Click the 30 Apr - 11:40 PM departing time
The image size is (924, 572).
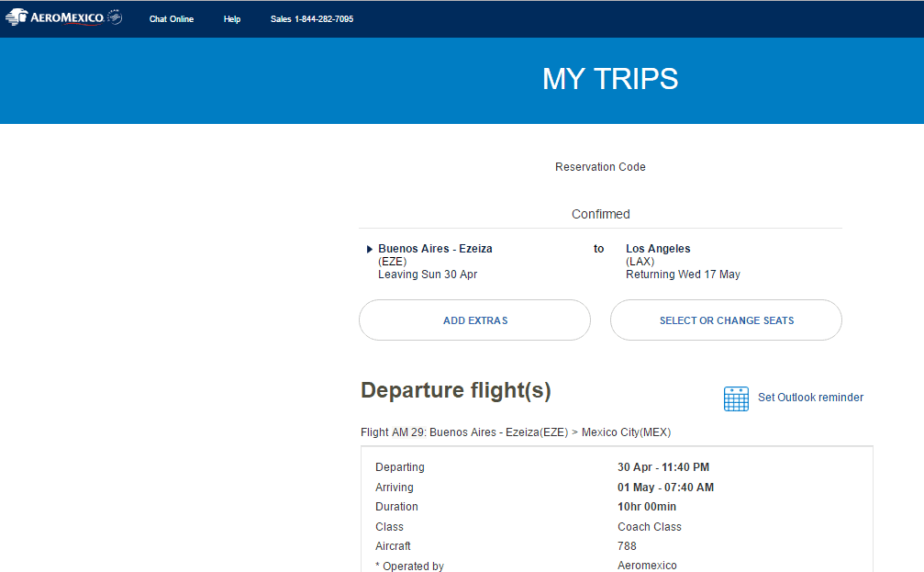tap(662, 467)
